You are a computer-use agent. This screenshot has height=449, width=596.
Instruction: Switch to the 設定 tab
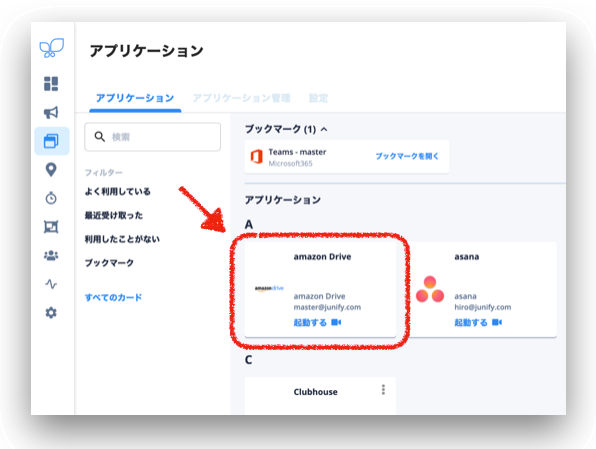(319, 98)
